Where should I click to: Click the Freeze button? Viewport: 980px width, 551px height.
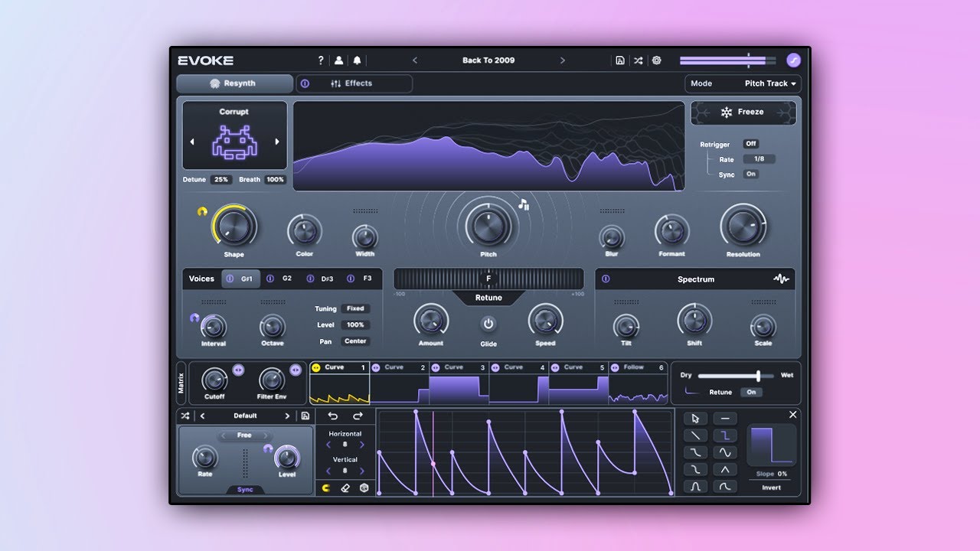tap(743, 112)
